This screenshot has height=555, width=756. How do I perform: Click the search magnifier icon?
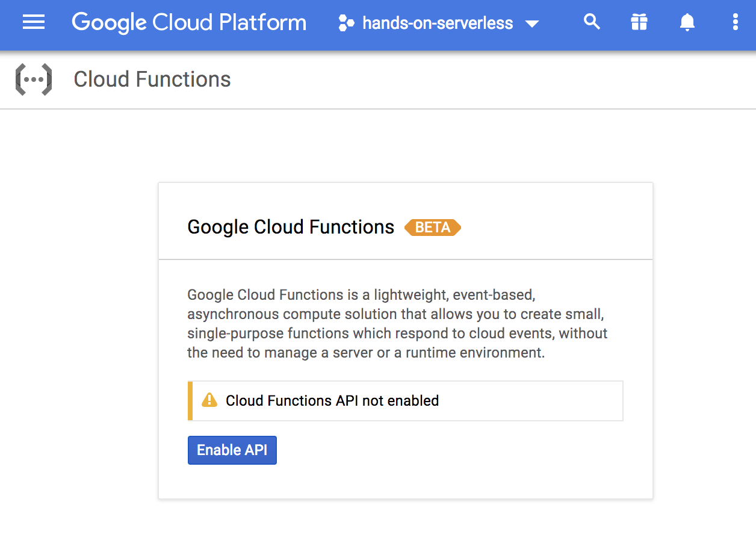tap(592, 22)
